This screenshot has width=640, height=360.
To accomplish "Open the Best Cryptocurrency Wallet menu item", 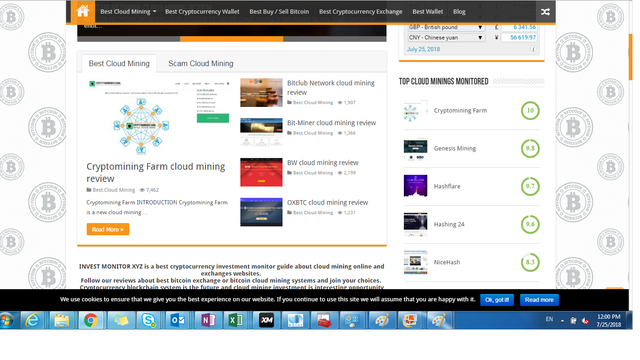I will [202, 12].
